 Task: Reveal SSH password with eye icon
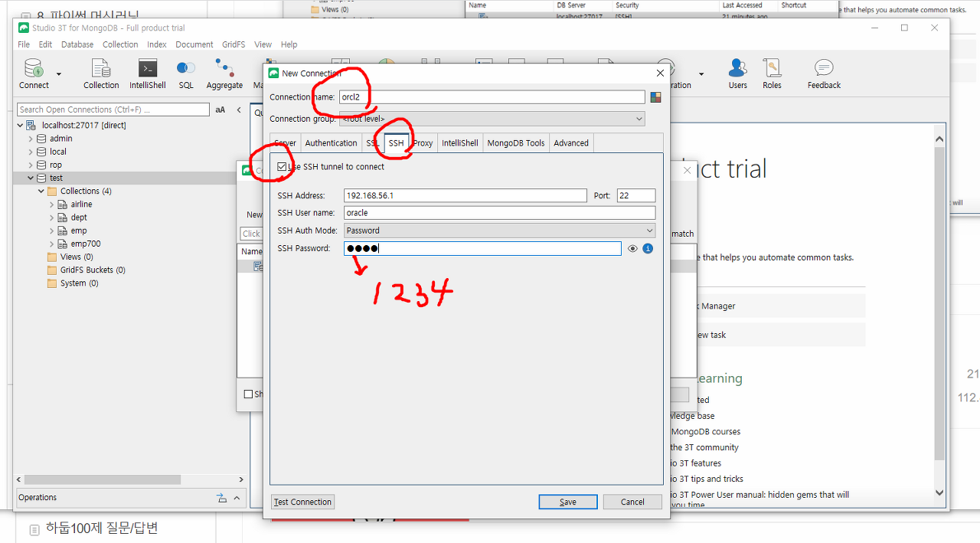(x=632, y=249)
